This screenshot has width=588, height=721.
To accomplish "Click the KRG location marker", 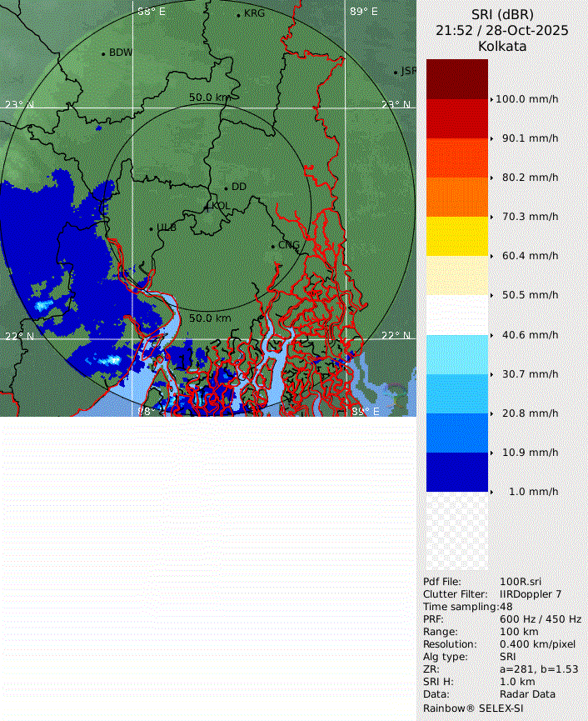I will [x=238, y=15].
